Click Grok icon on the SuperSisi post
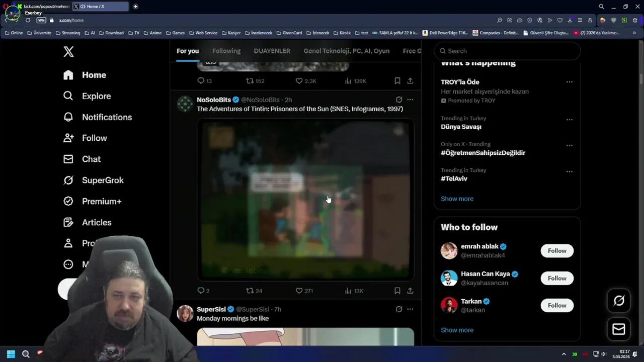644x362 pixels. (x=399, y=309)
